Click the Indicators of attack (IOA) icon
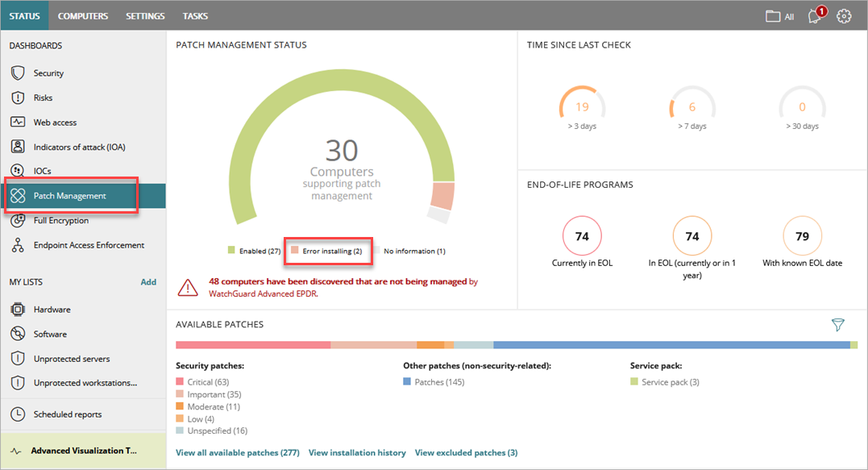Image resolution: width=868 pixels, height=470 pixels. point(16,146)
